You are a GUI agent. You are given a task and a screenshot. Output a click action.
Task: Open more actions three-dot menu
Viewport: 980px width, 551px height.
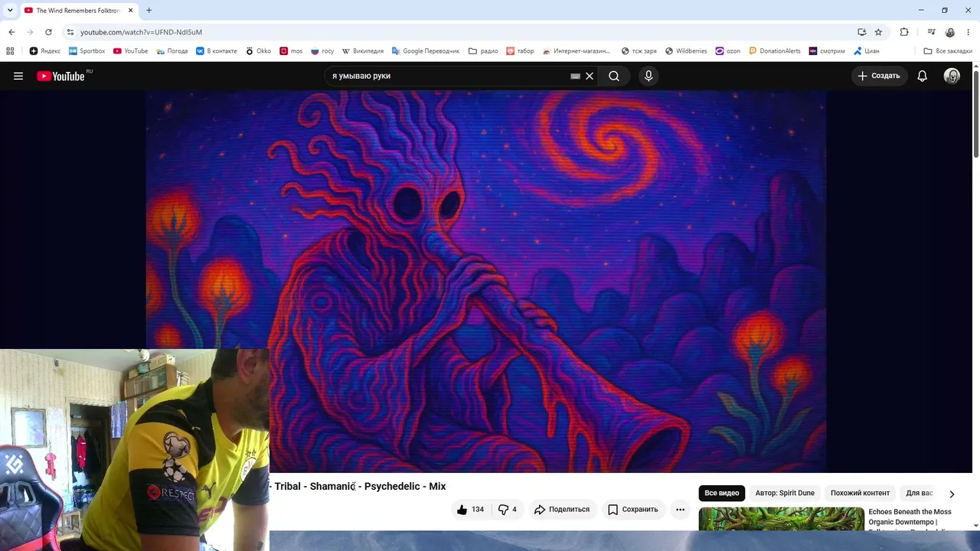point(680,509)
